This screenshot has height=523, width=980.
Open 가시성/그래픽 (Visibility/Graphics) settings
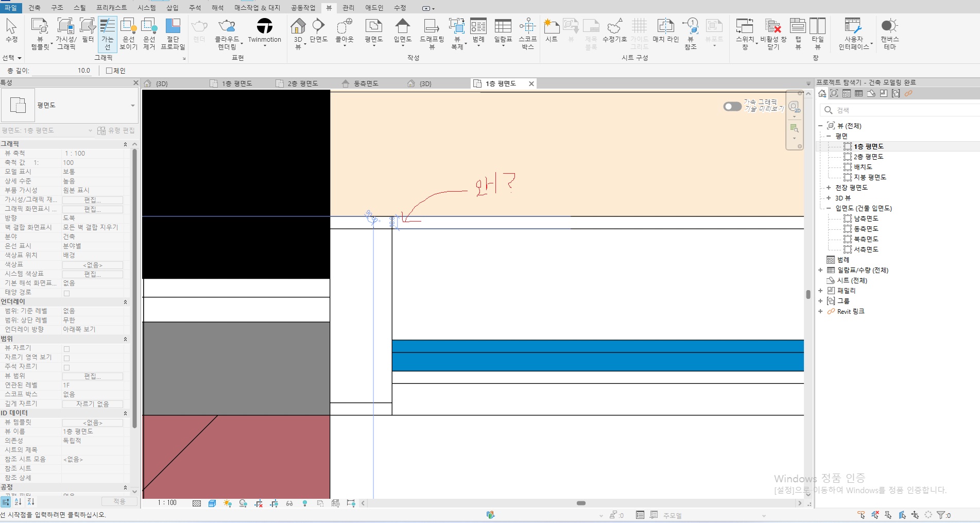pyautogui.click(x=66, y=33)
